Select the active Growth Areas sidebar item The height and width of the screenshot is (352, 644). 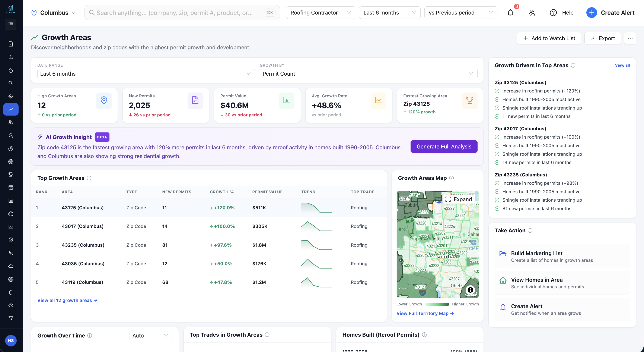[11, 109]
